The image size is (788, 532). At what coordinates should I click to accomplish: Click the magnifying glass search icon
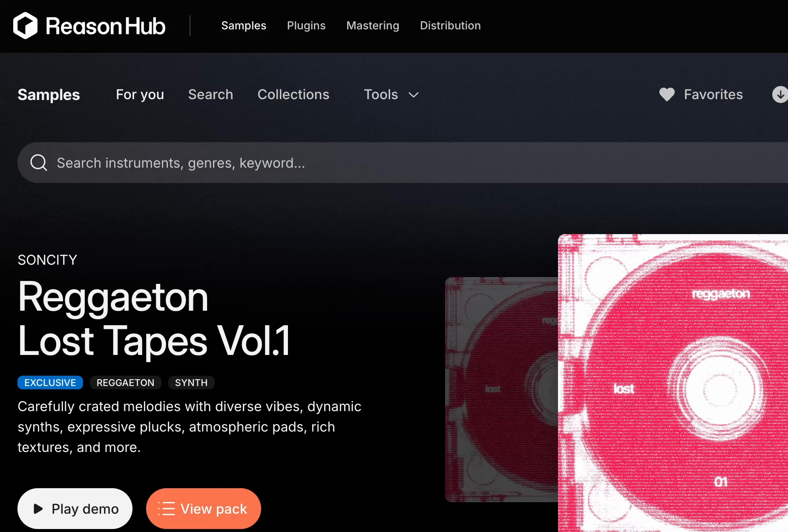click(39, 163)
